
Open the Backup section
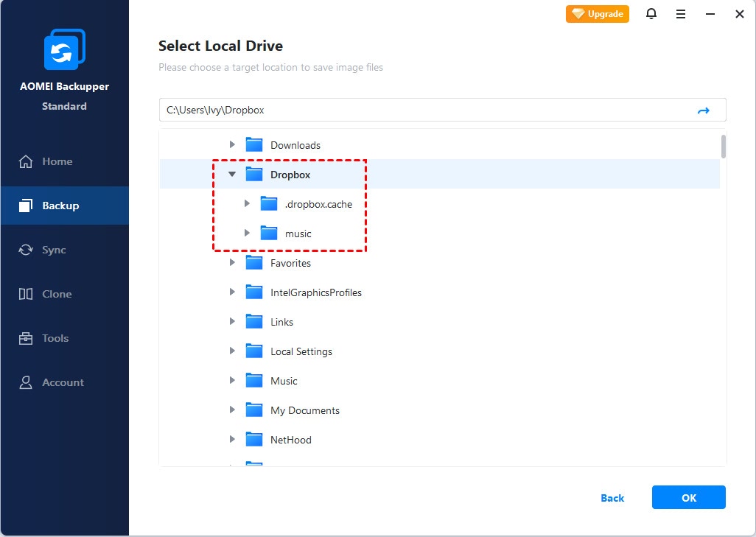point(65,206)
